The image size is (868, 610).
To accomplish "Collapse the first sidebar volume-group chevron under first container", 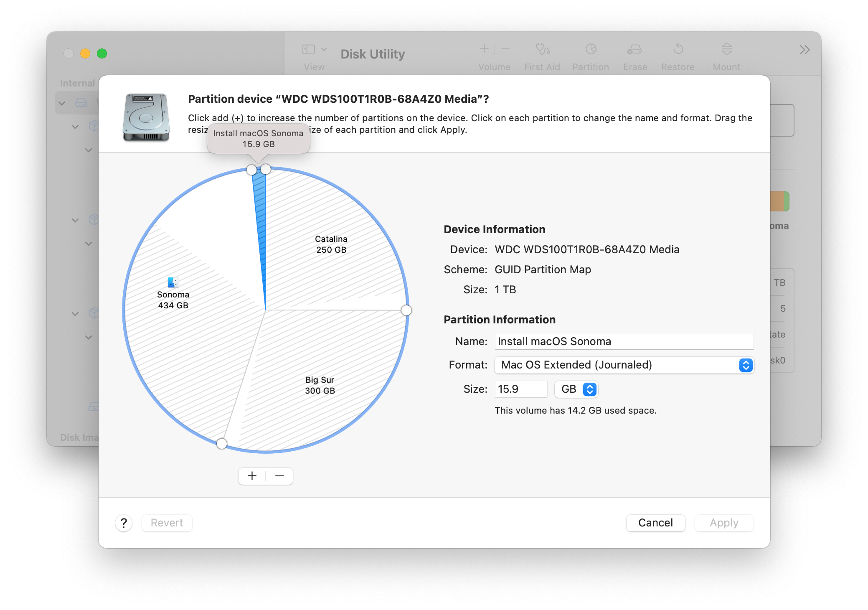I will click(x=89, y=150).
